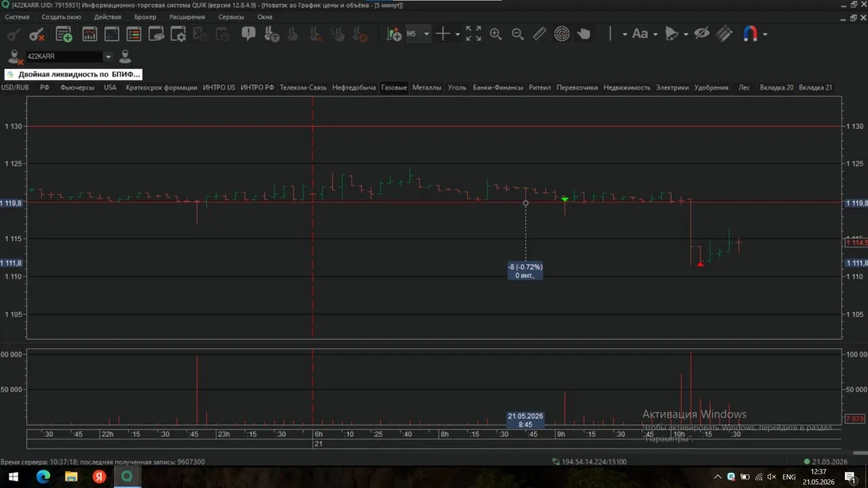Switch to the Удобрения tab
Viewport: 868px width, 488px height.
click(711, 87)
